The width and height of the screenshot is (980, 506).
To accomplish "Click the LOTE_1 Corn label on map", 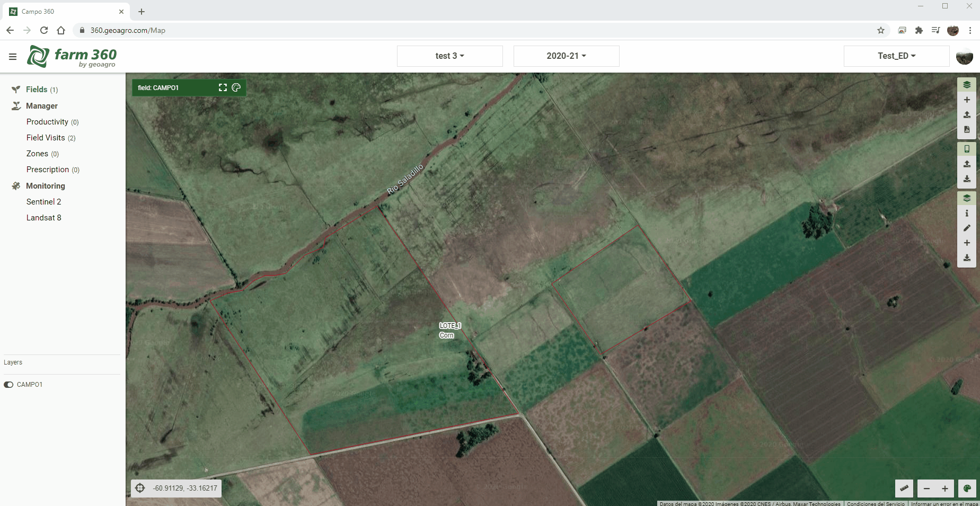I will (x=450, y=330).
